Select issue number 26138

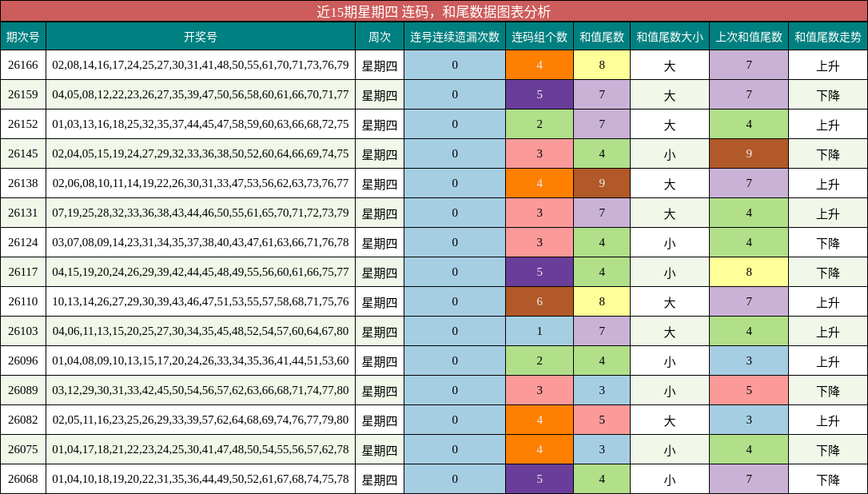(x=22, y=183)
